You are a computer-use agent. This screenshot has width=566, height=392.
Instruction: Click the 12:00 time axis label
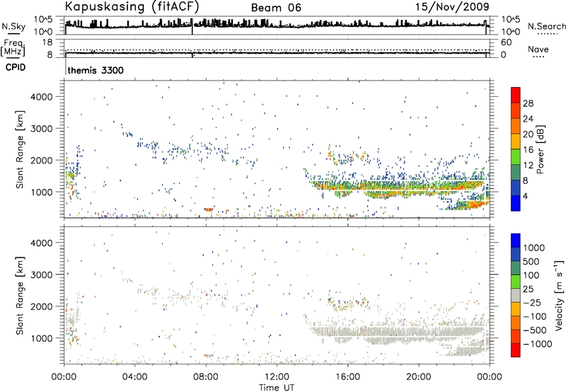277,376
